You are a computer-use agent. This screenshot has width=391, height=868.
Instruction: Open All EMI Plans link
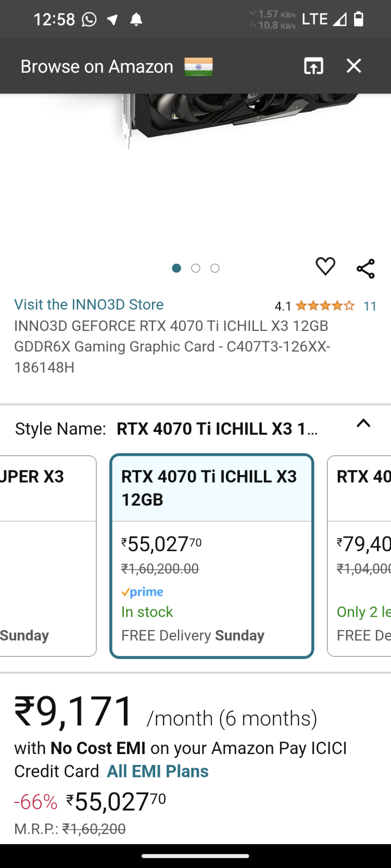pyautogui.click(x=157, y=771)
